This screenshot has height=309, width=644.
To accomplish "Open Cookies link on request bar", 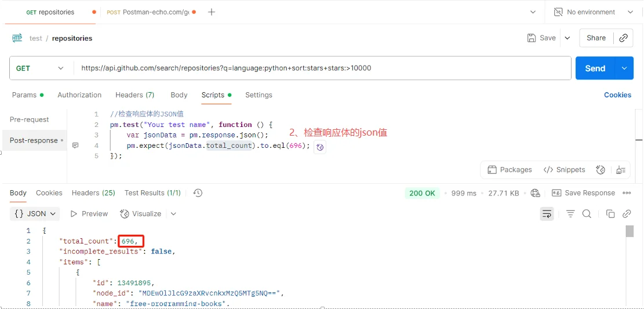I will [x=617, y=95].
